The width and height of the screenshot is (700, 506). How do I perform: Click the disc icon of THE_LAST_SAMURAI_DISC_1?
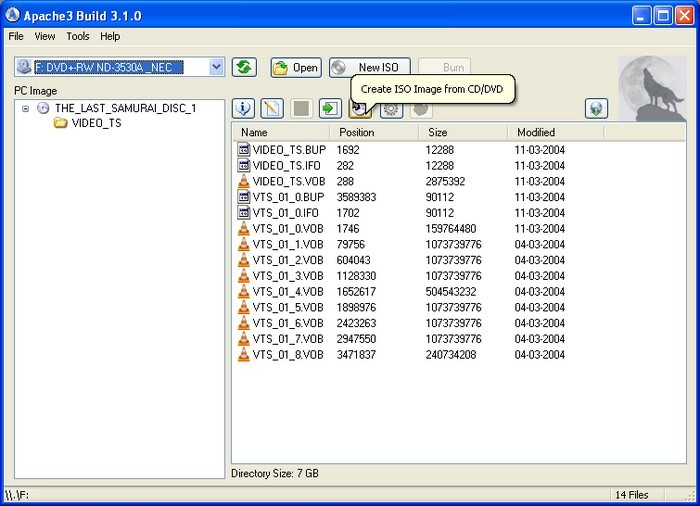coord(43,108)
